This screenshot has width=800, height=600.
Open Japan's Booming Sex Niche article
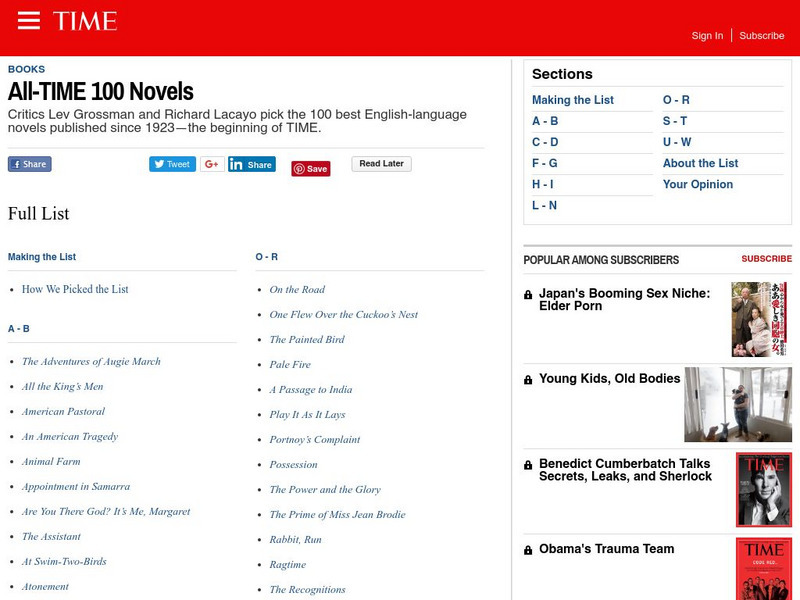[x=624, y=299]
